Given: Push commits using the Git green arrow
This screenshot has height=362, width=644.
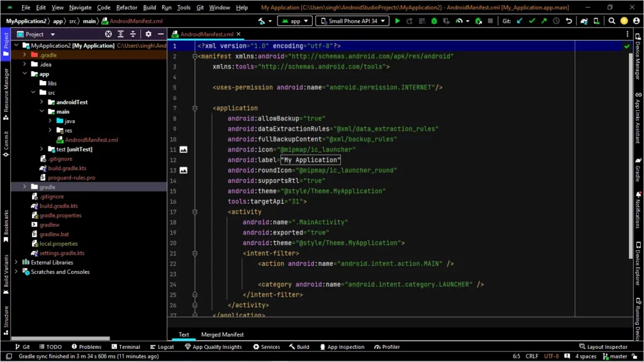Looking at the screenshot, I should (x=544, y=21).
